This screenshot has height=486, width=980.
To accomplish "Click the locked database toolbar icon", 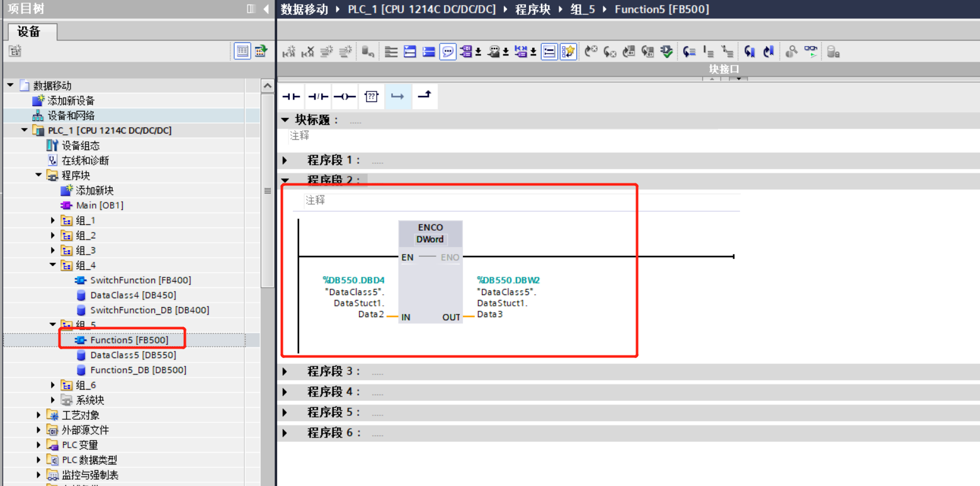I will pyautogui.click(x=833, y=52).
